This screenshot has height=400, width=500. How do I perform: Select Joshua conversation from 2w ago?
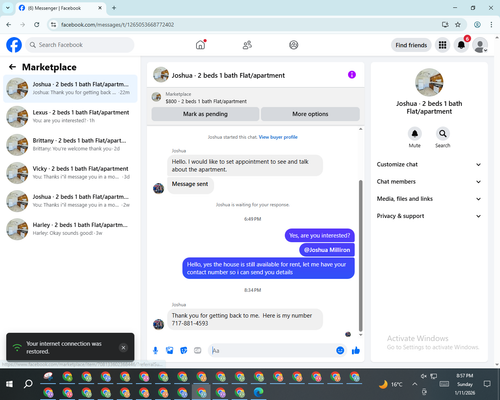point(70,201)
